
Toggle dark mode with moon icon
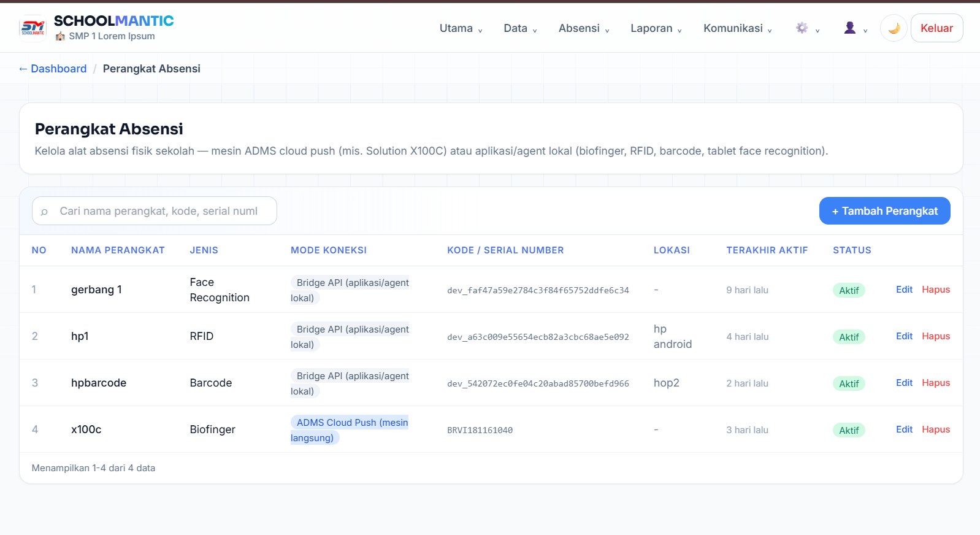894,28
